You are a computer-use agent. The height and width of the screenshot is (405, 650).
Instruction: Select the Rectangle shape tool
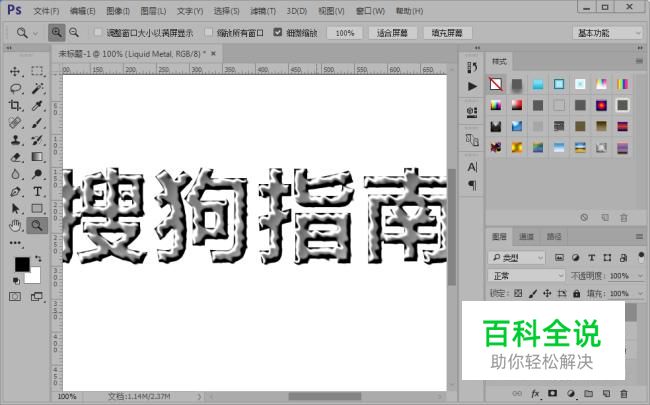(x=37, y=209)
